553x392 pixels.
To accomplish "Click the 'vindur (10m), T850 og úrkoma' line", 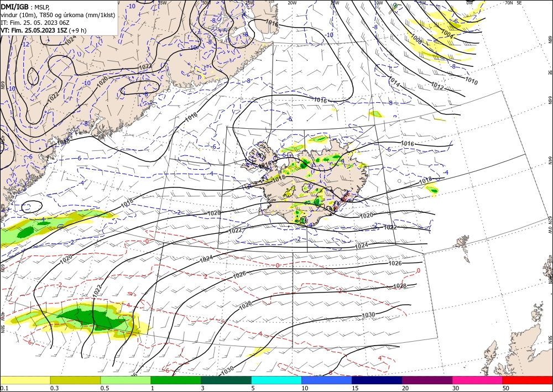I will [x=58, y=15].
